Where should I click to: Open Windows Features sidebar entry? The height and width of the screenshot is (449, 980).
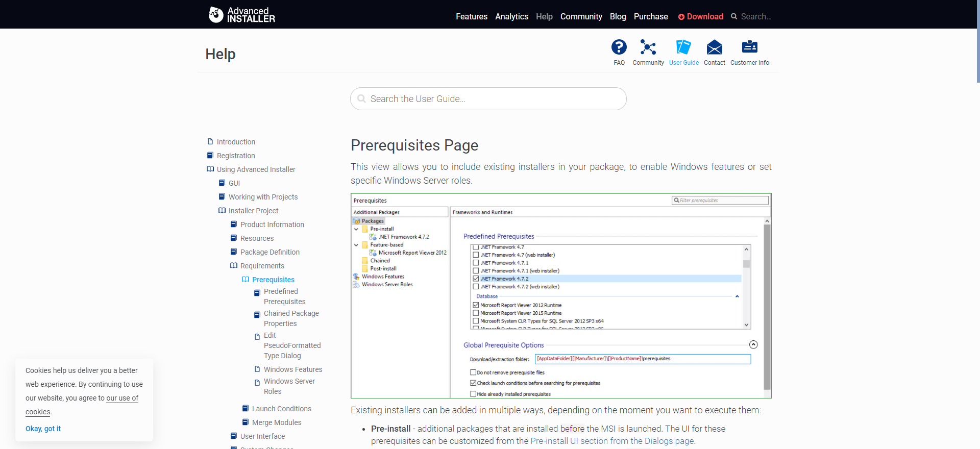[293, 369]
